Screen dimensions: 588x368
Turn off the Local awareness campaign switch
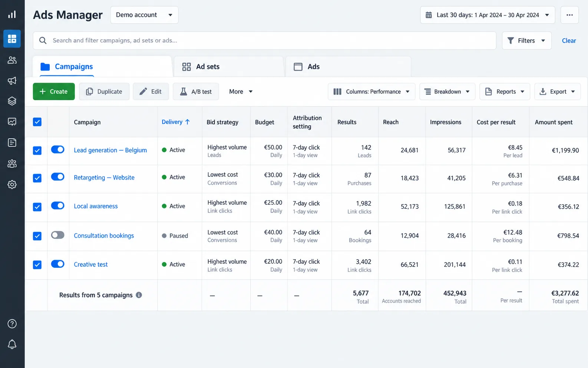tap(57, 206)
